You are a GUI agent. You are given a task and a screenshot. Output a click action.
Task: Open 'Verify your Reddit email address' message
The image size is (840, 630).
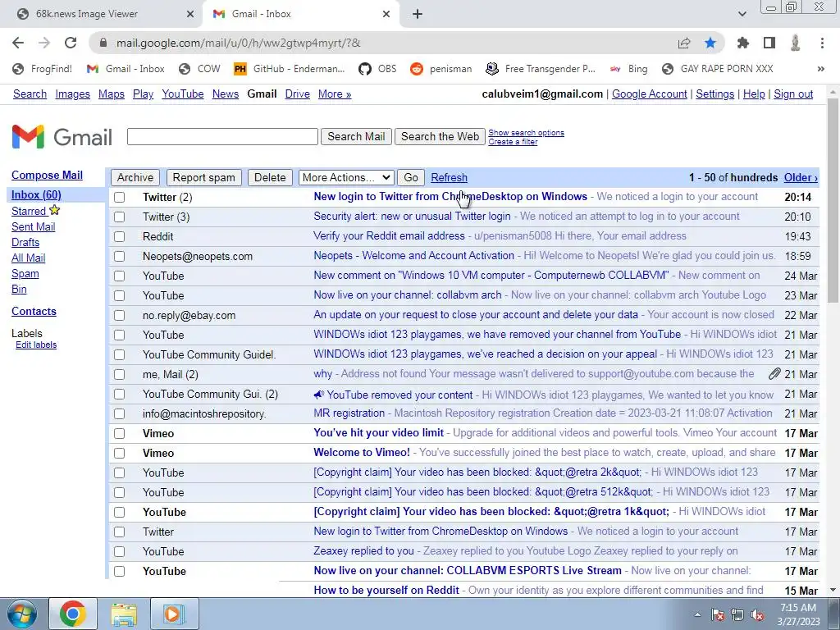[x=389, y=235]
